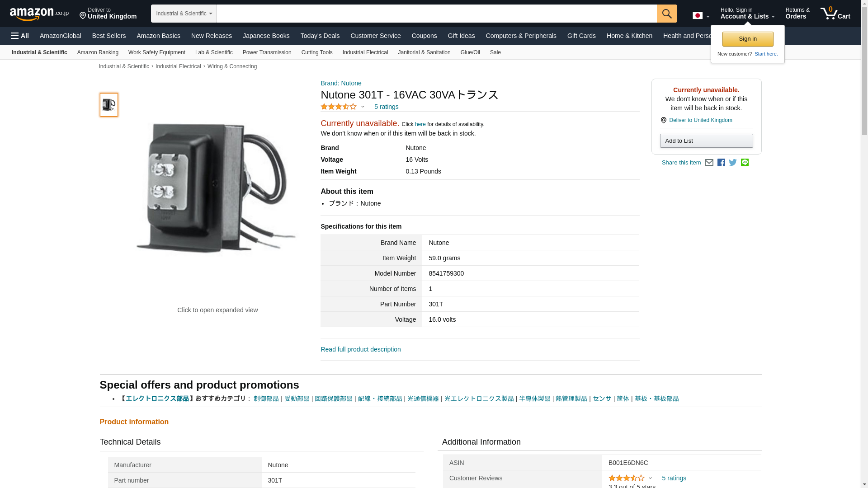Click the yellow Sign in button

tap(748, 39)
